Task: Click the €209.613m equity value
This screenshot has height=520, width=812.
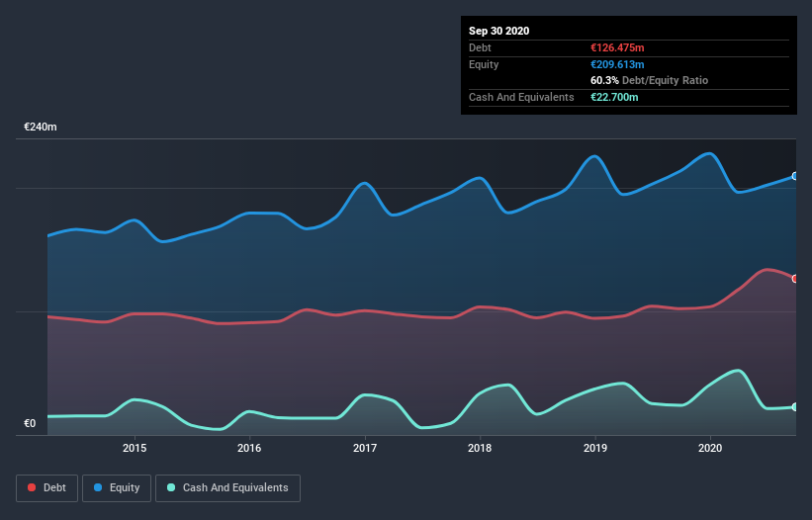Action: coord(617,64)
